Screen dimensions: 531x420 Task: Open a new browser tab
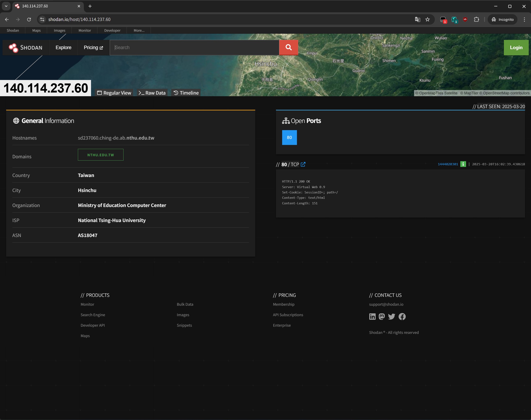(x=90, y=6)
